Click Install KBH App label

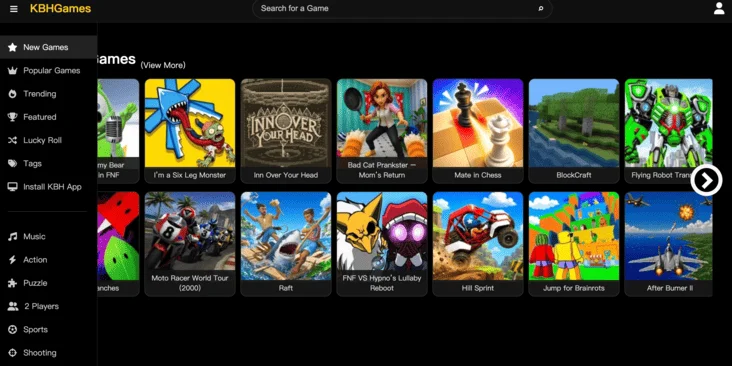click(52, 187)
